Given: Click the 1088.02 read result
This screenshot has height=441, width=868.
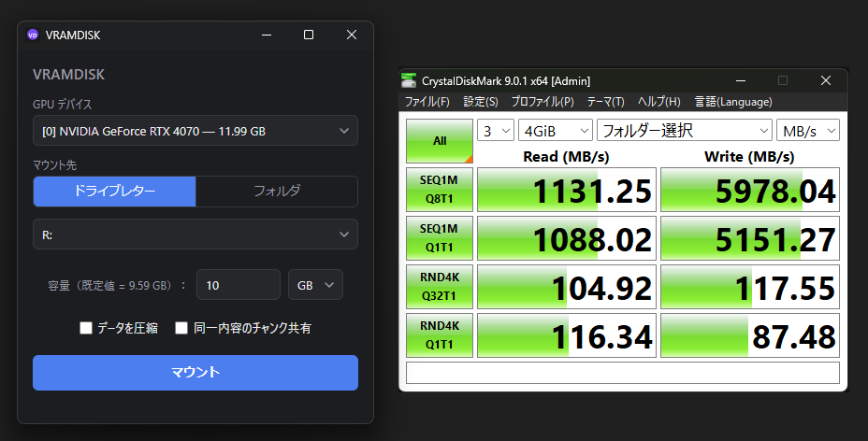Looking at the screenshot, I should [567, 238].
